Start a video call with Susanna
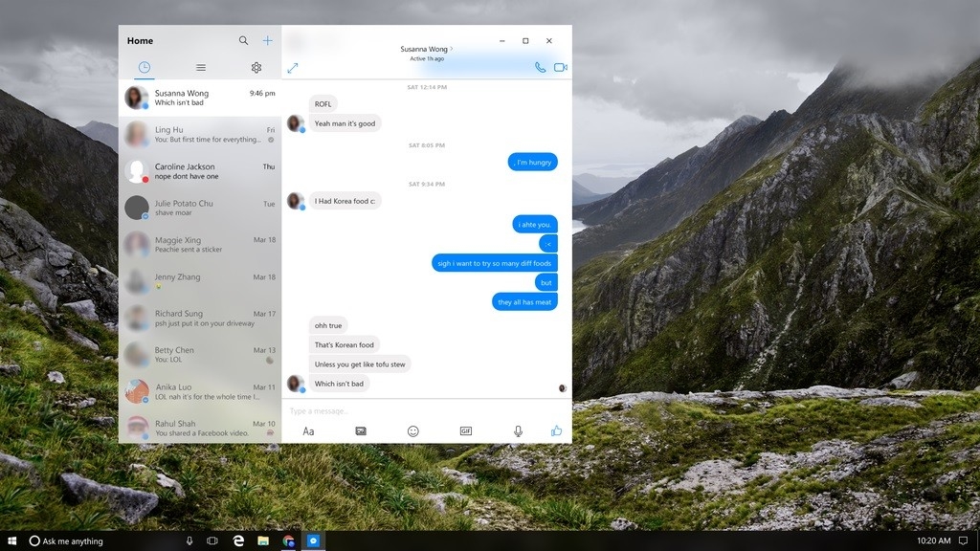980x551 pixels. pos(561,68)
